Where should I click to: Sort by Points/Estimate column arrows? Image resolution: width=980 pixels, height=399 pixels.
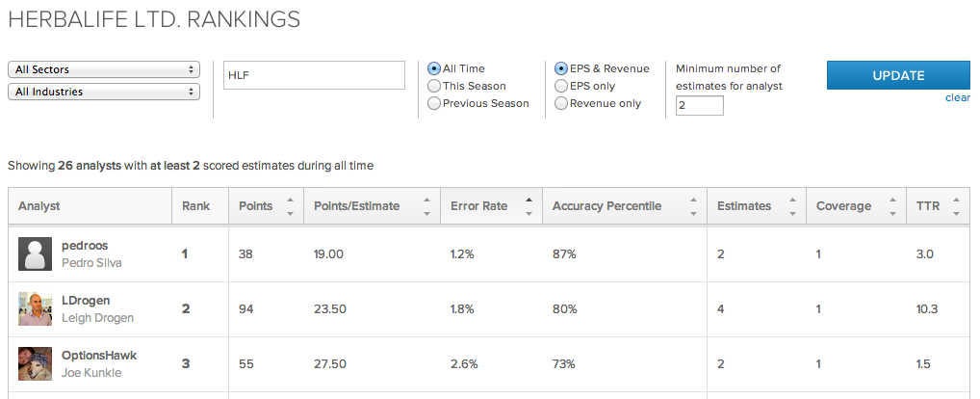tap(426, 206)
